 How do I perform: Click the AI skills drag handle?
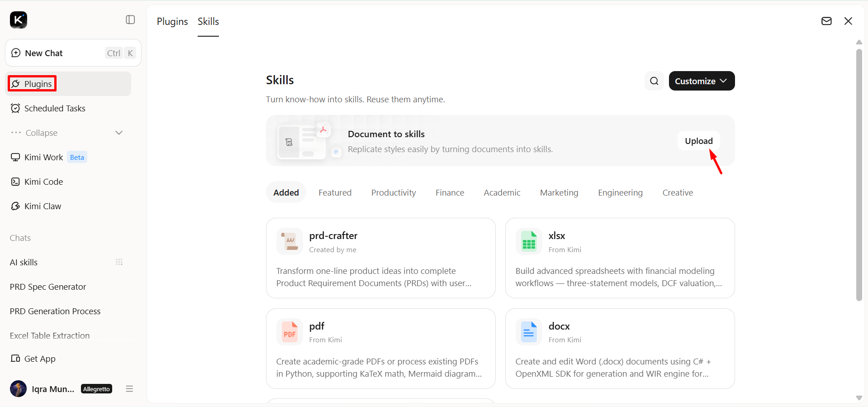click(119, 262)
